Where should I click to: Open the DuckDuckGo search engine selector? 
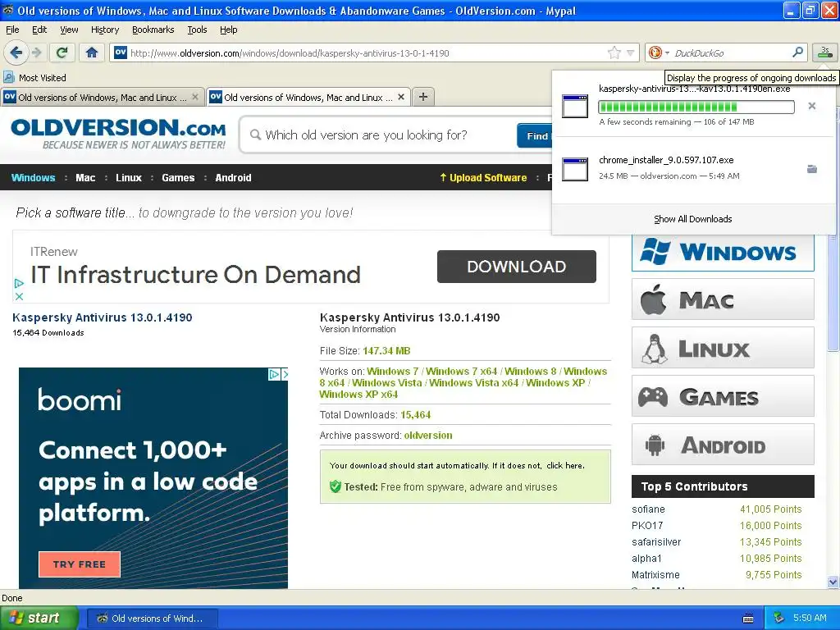click(x=659, y=52)
